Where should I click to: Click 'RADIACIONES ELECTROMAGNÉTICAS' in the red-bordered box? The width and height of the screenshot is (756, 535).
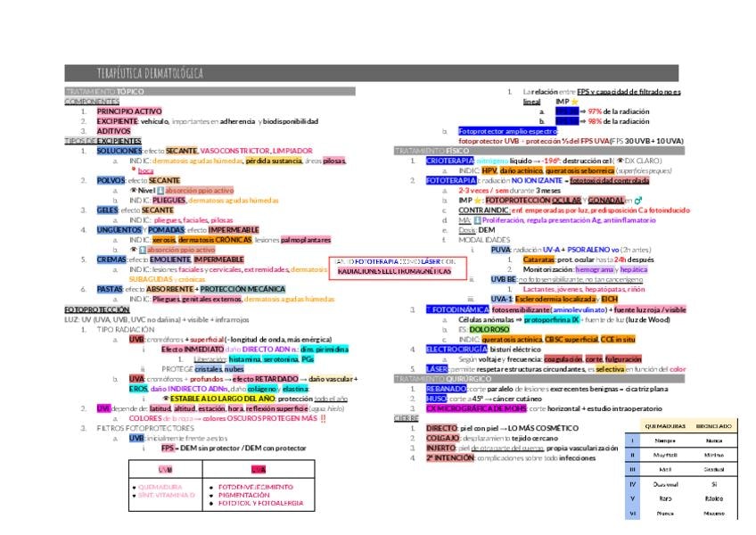click(x=394, y=272)
